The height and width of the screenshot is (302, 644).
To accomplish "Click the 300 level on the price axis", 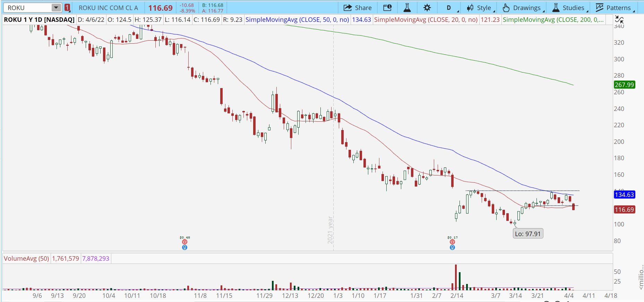I will 619,59.
